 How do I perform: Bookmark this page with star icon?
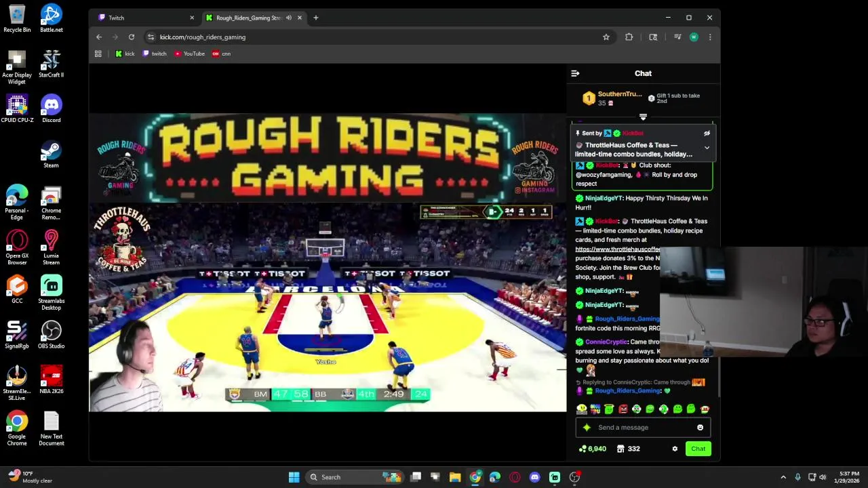click(606, 37)
